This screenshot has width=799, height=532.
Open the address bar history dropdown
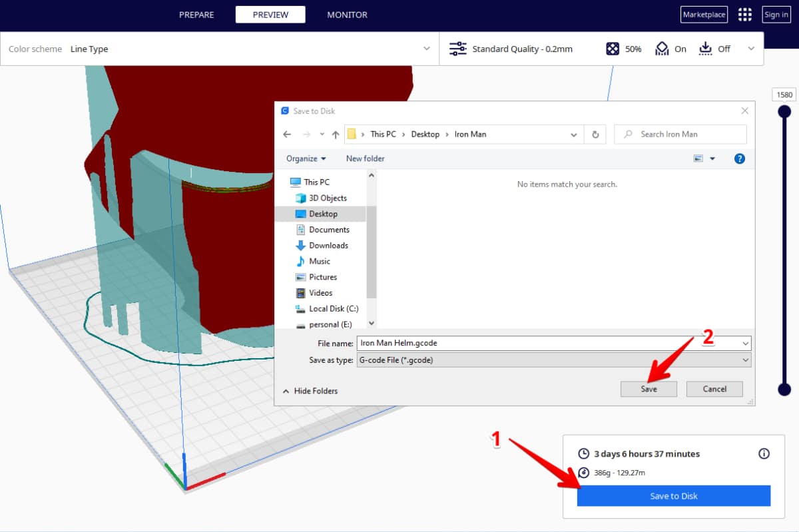[574, 134]
